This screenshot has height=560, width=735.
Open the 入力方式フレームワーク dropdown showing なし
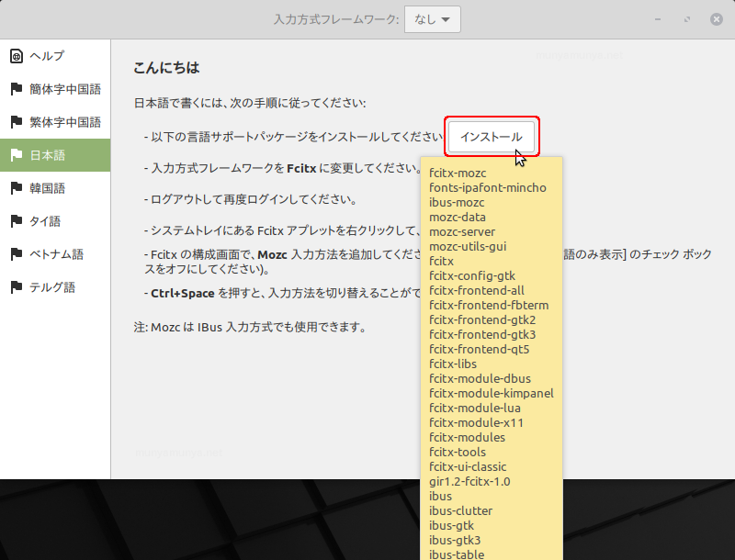point(433,19)
